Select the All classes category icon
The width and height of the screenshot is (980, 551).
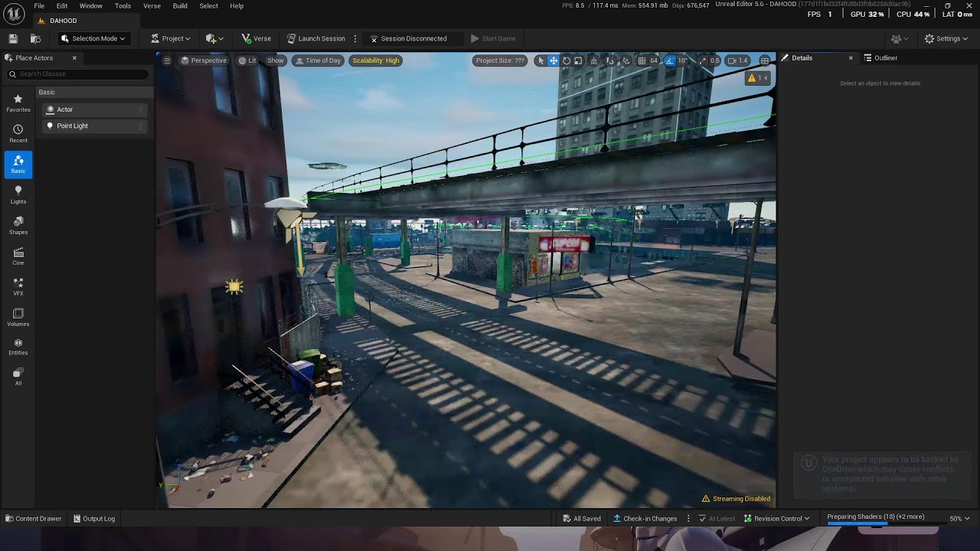pyautogui.click(x=18, y=377)
